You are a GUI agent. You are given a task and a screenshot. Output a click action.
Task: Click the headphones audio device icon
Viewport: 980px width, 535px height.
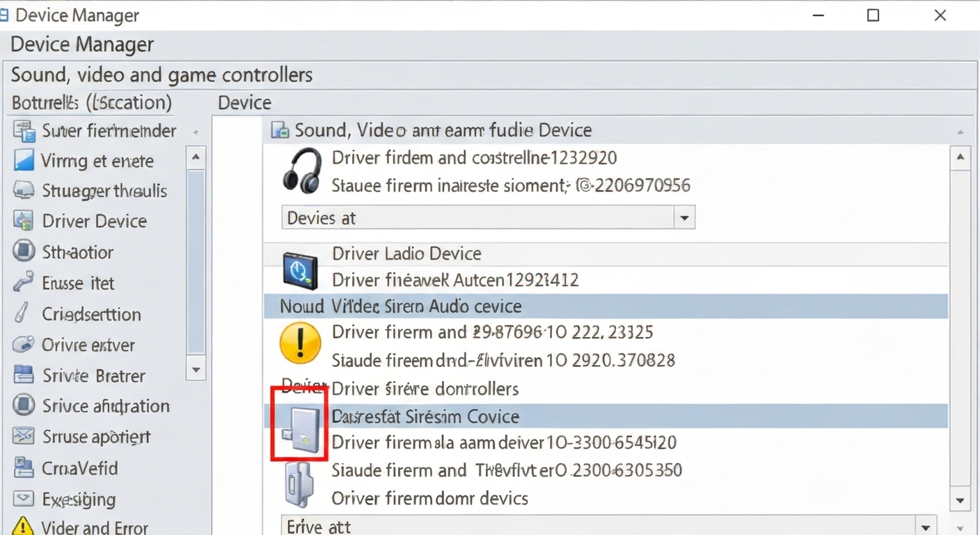coord(299,171)
